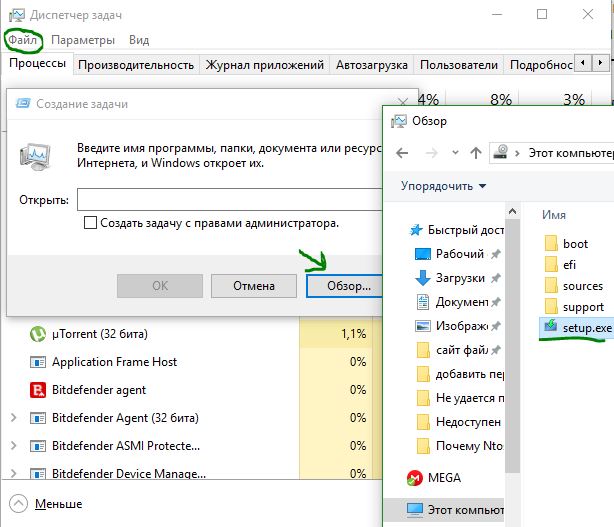Switch to the Производительность tab

[x=136, y=65]
